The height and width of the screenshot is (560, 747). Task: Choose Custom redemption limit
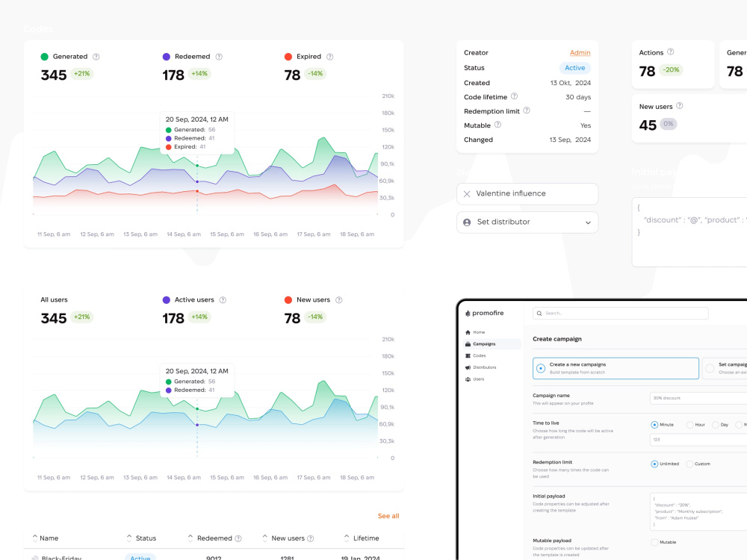point(689,464)
